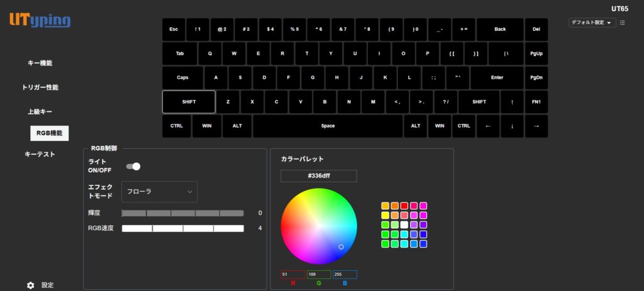Pick the white color swatch

pyautogui.click(x=404, y=224)
